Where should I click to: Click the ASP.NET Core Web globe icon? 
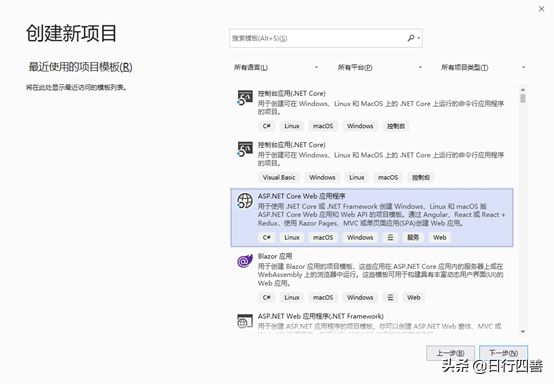244,201
